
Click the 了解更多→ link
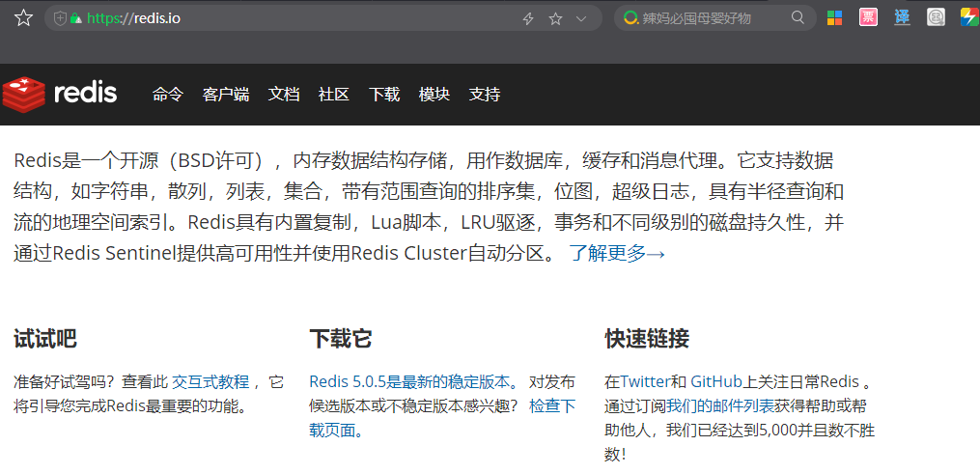pos(617,253)
